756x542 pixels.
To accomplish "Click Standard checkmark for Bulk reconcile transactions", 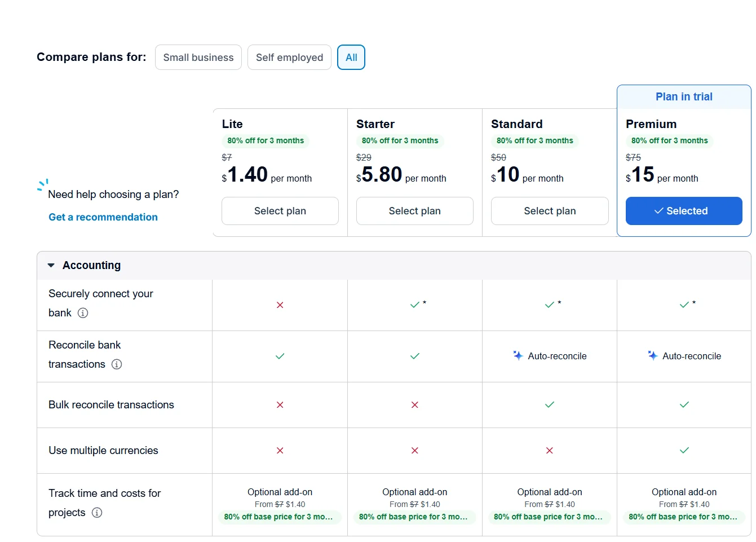I will click(550, 404).
